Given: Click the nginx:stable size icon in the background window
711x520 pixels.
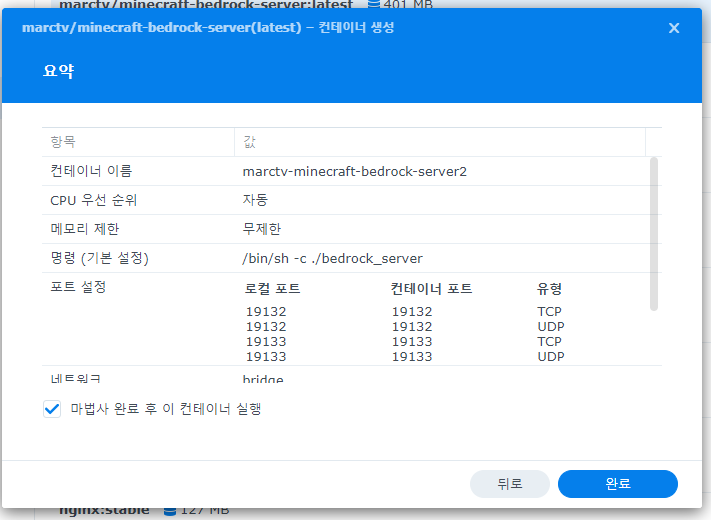Looking at the screenshot, I should click(x=170, y=511).
